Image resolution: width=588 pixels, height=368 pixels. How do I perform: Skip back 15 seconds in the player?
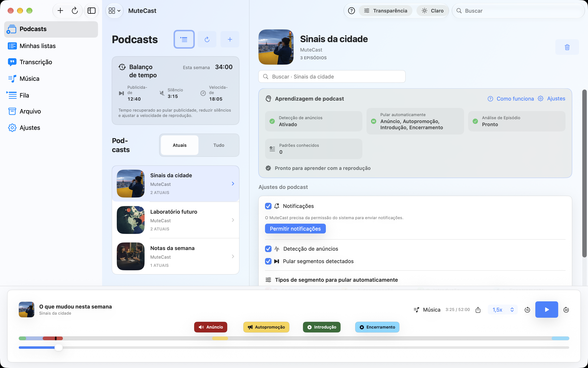527,310
